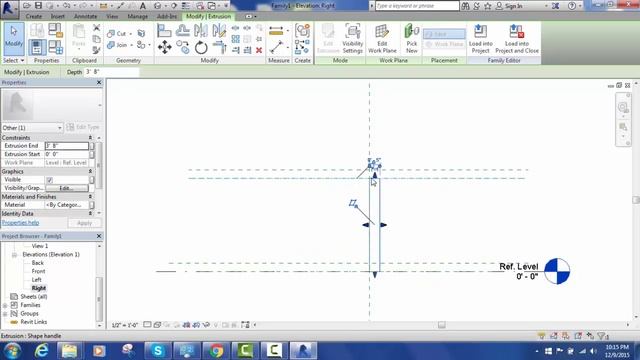Click the keyword search box
This screenshot has height=360, width=640.
417,6
